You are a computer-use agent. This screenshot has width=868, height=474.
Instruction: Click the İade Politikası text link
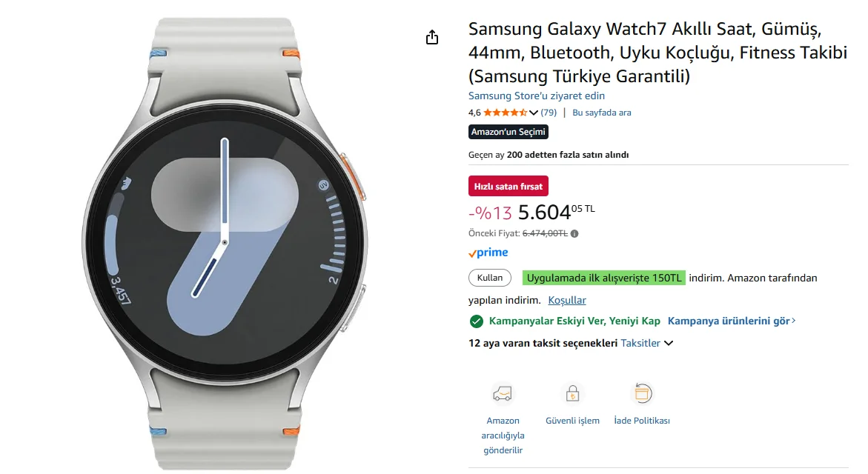pyautogui.click(x=642, y=421)
